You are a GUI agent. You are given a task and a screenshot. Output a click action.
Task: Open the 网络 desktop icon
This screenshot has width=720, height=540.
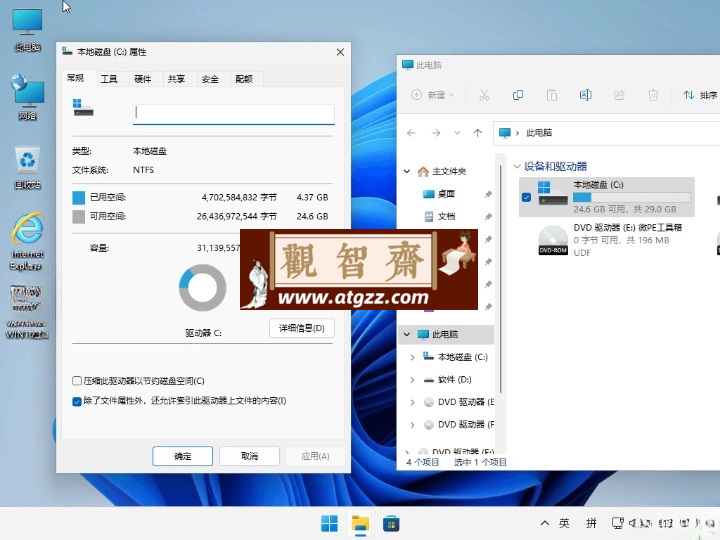[x=27, y=97]
